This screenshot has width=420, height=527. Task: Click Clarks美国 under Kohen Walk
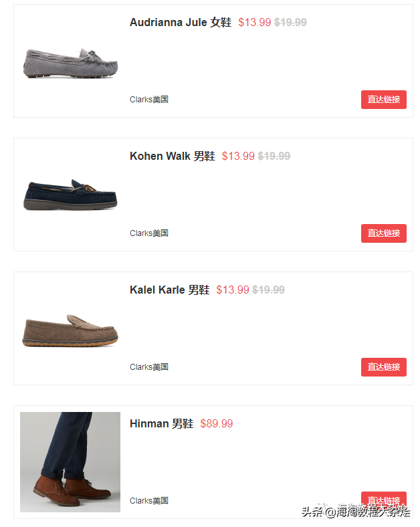[149, 233]
